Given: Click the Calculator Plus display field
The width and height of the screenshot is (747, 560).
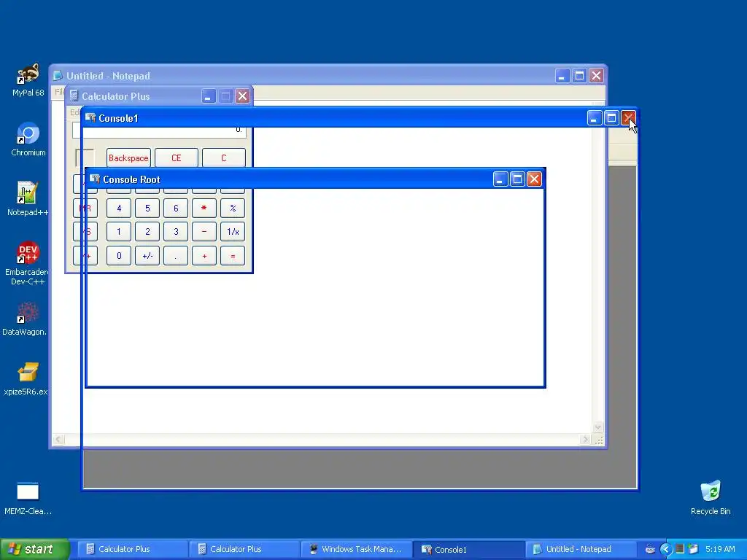Looking at the screenshot, I should pos(159,131).
